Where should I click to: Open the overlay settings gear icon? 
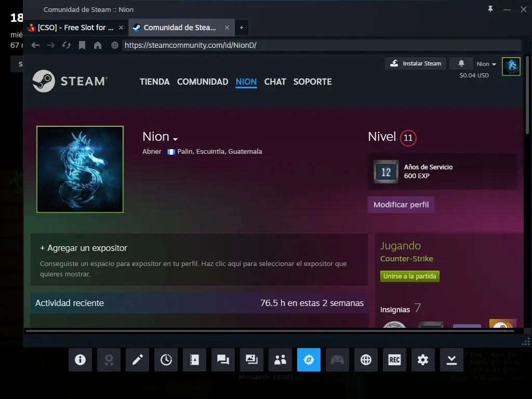(x=423, y=360)
